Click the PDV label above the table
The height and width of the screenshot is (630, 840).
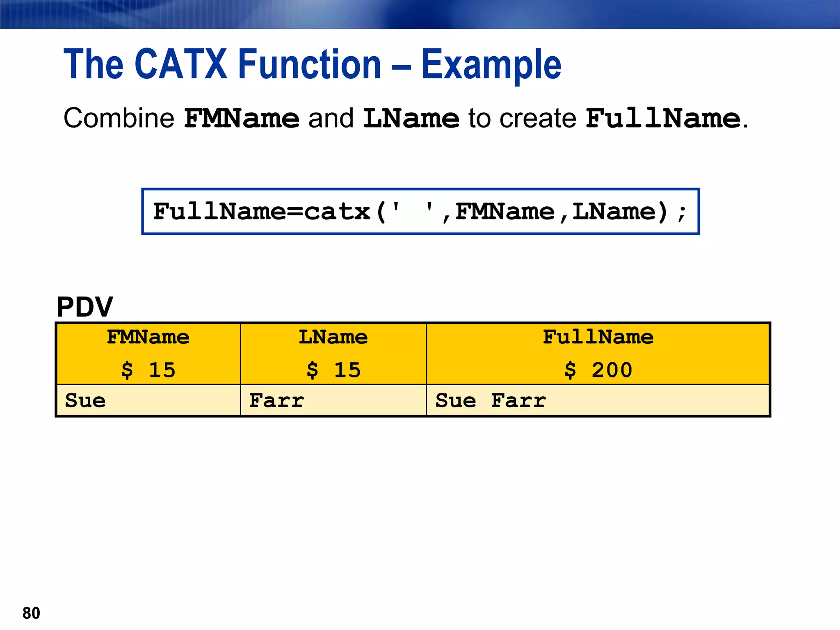coord(84,306)
